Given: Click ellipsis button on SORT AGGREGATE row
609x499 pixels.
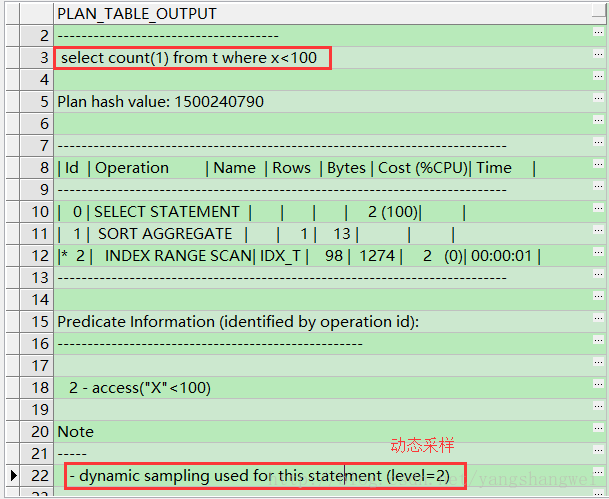Looking at the screenshot, I should [598, 234].
